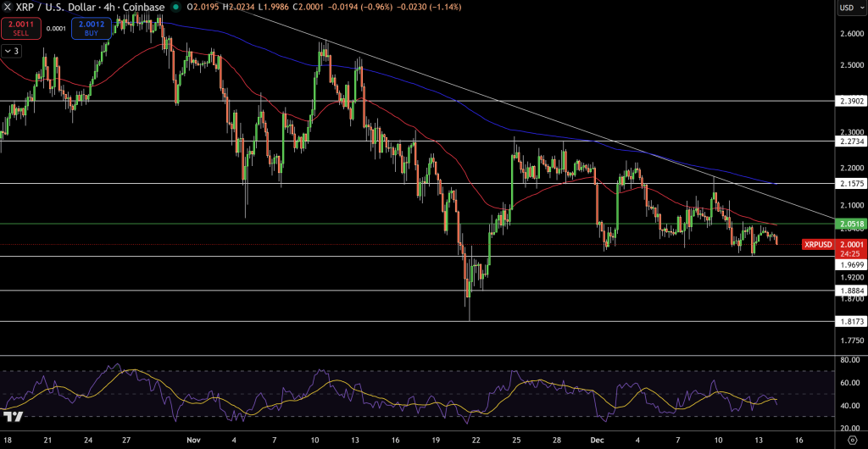Click the TradingView logo

13,417
